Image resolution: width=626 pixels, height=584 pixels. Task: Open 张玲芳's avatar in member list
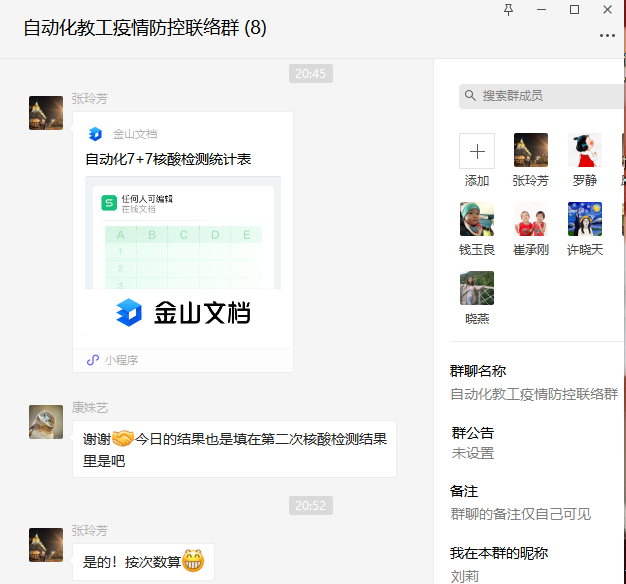coord(530,151)
